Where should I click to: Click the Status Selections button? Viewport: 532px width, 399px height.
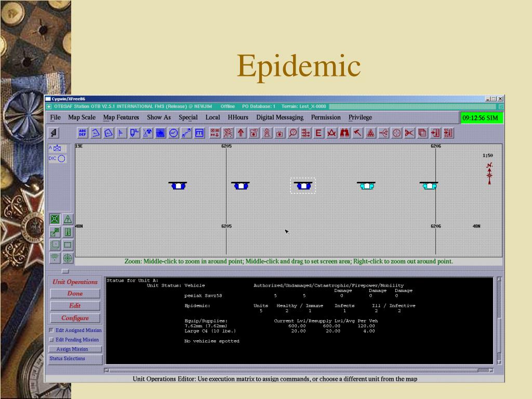(75, 359)
